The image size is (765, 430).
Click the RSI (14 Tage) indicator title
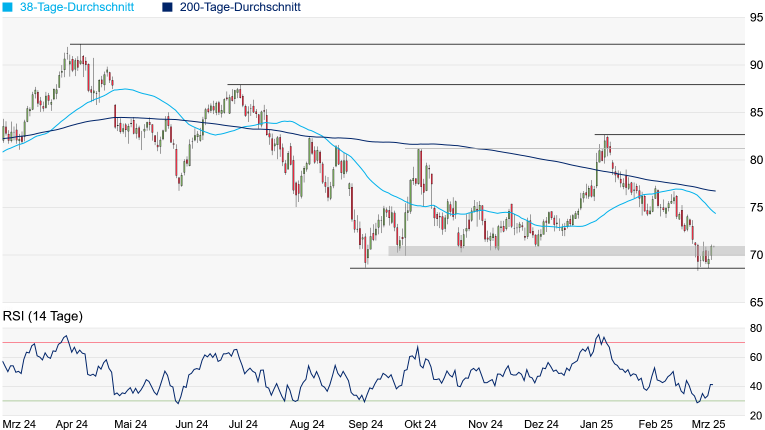(x=43, y=316)
